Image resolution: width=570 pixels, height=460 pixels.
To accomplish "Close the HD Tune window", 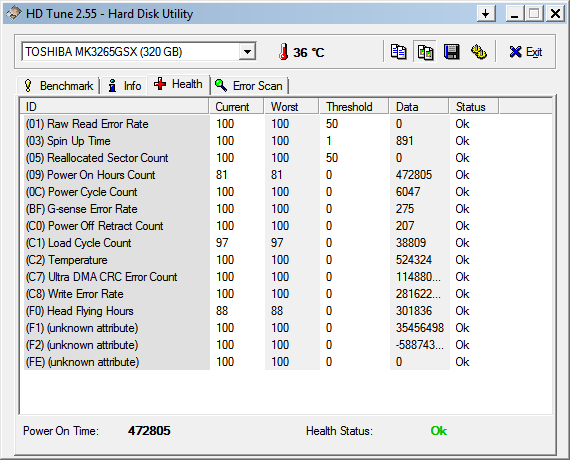I will [555, 14].
